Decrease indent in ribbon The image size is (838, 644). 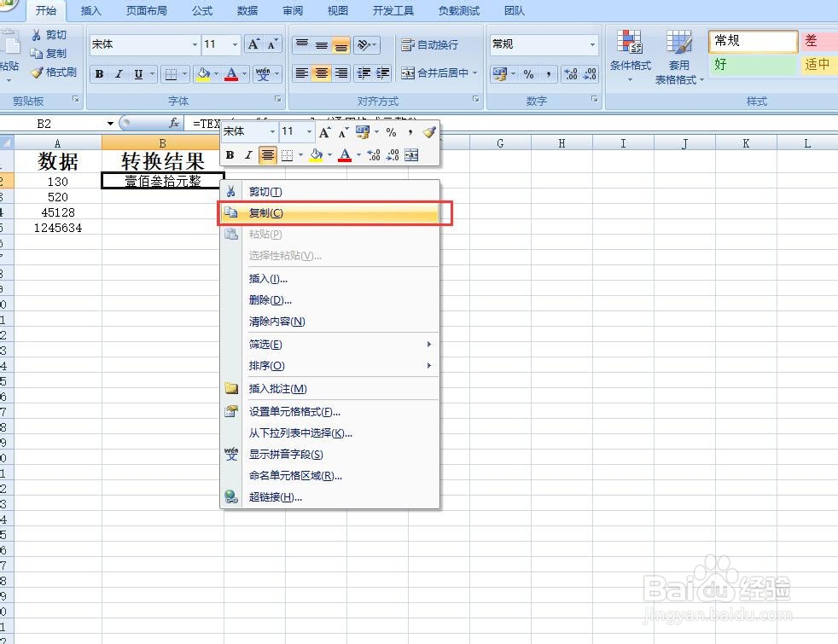coord(364,73)
